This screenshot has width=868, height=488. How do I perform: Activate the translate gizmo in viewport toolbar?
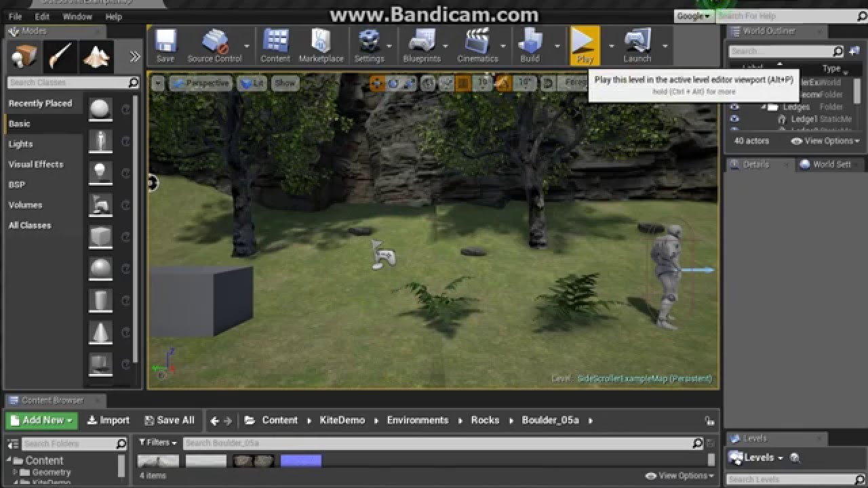[377, 83]
